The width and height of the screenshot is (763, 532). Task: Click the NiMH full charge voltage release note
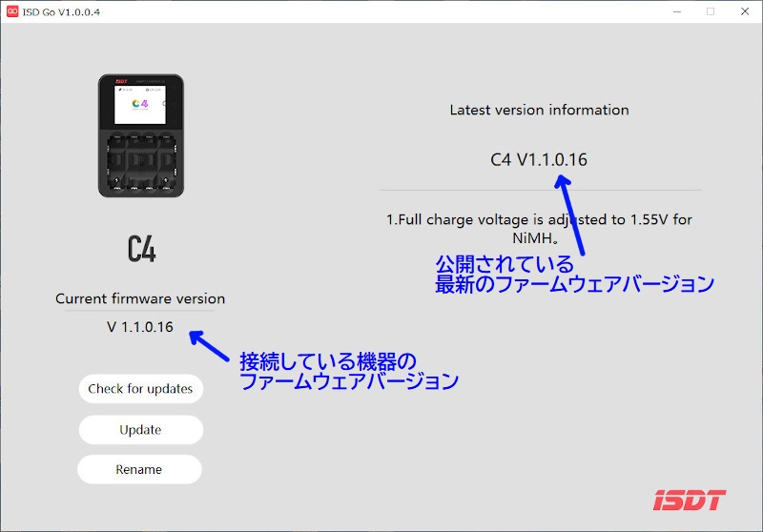(539, 229)
